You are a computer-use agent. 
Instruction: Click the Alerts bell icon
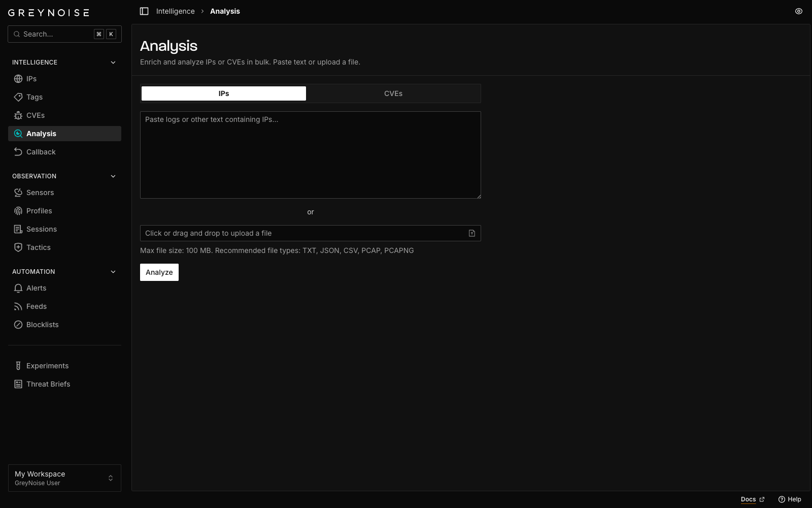click(x=18, y=288)
